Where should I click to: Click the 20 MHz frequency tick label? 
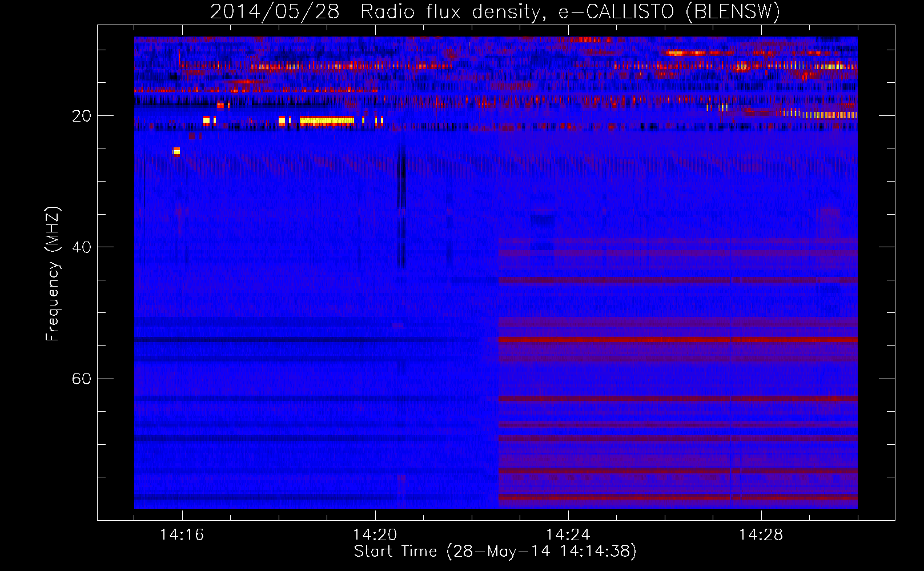coord(82,116)
